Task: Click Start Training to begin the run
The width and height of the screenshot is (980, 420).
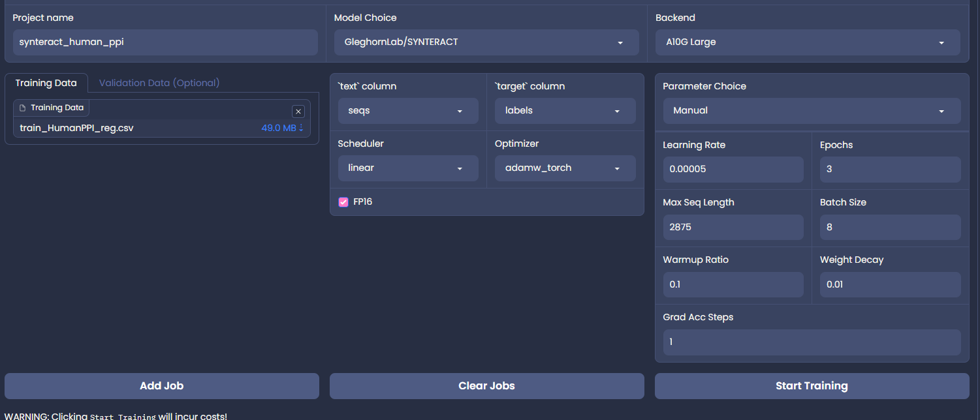Action: coord(811,385)
